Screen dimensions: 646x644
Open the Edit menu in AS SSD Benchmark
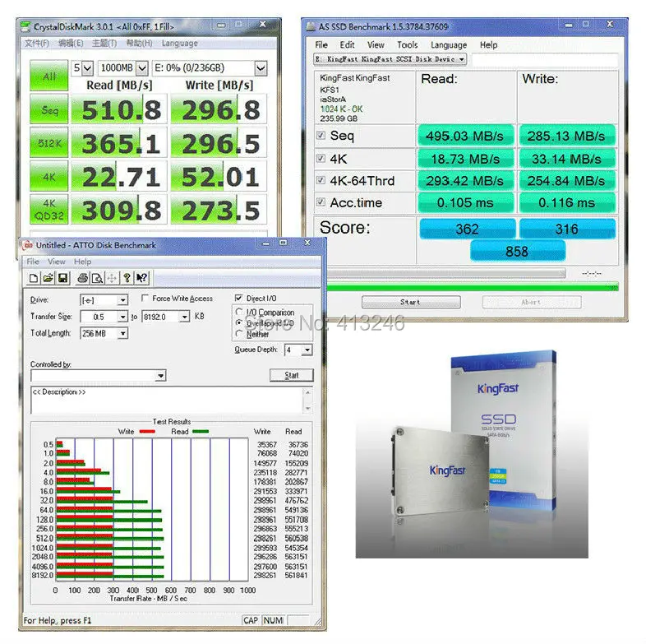click(x=348, y=44)
